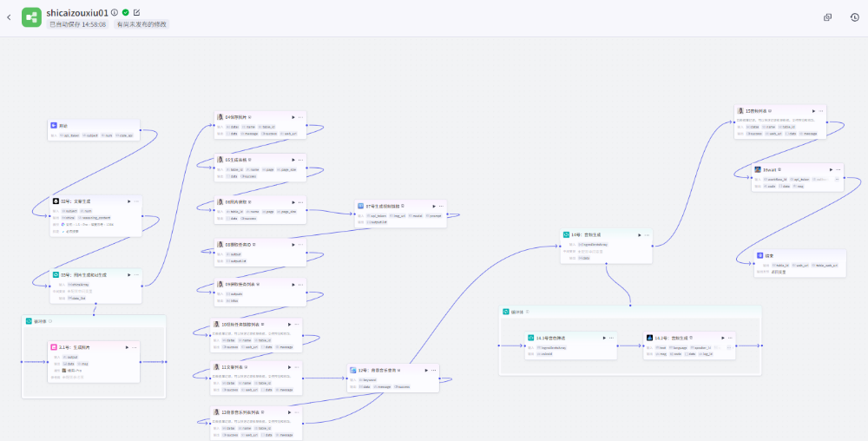Run the 02号 文章生成 node

pos(128,201)
